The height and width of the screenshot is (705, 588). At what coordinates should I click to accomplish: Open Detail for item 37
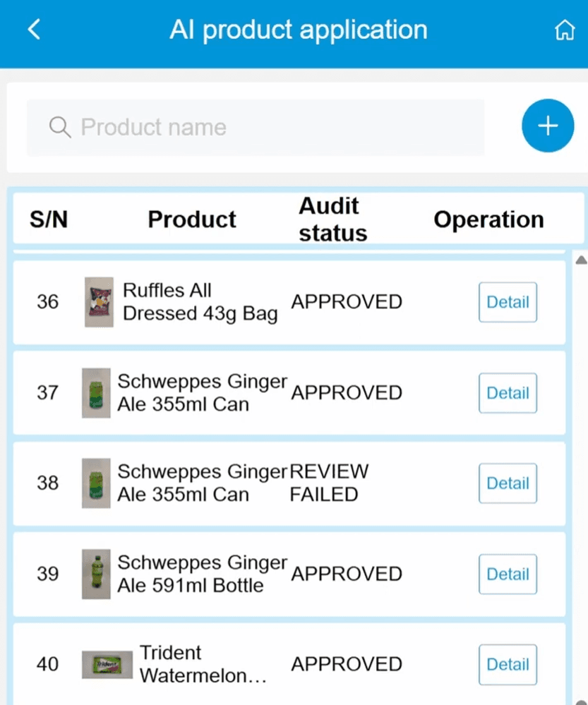click(x=508, y=393)
